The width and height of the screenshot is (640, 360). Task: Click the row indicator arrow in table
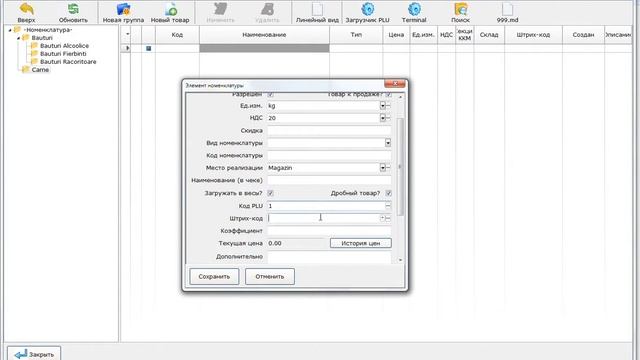(x=127, y=48)
